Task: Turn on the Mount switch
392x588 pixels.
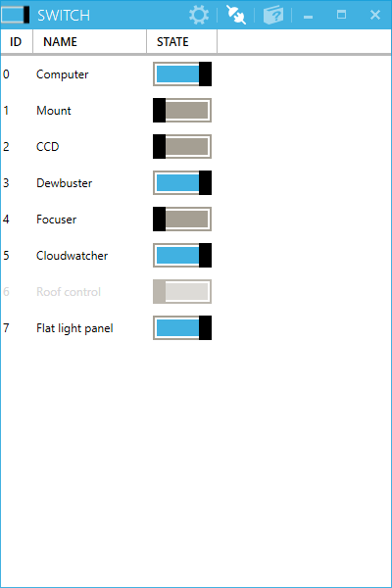Action: [182, 110]
